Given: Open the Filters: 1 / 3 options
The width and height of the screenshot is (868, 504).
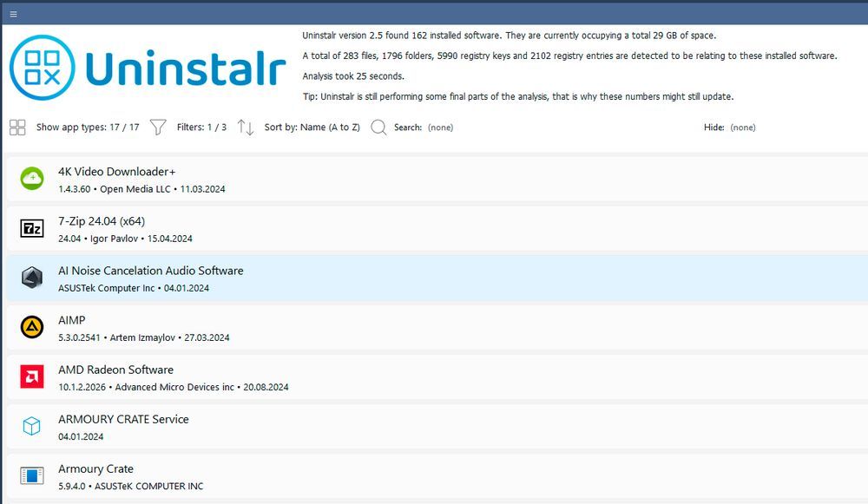Looking at the screenshot, I should (200, 127).
